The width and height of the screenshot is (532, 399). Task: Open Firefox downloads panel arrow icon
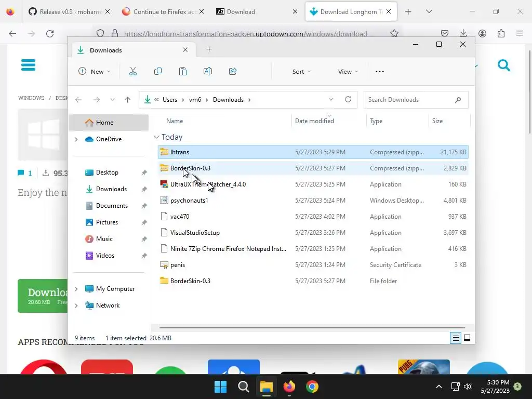463,33
